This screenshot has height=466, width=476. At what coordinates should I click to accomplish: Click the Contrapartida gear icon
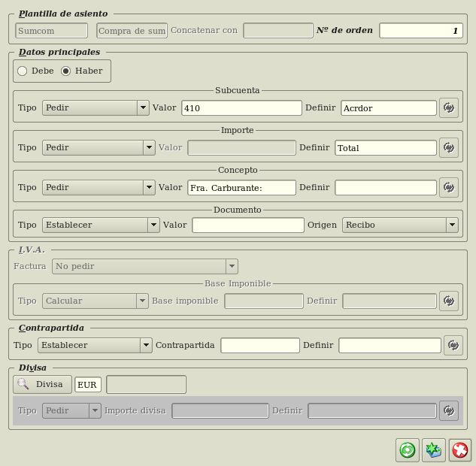453,345
